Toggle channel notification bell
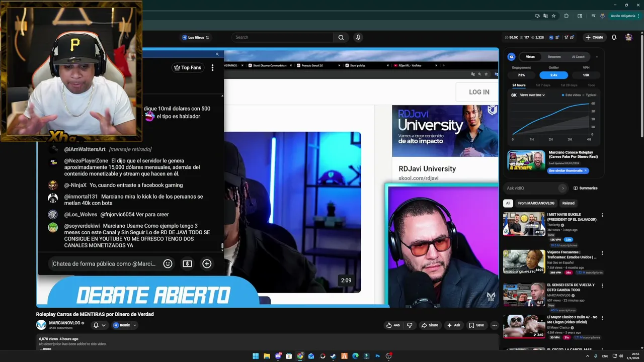This screenshot has width=644, height=362. click(99, 325)
